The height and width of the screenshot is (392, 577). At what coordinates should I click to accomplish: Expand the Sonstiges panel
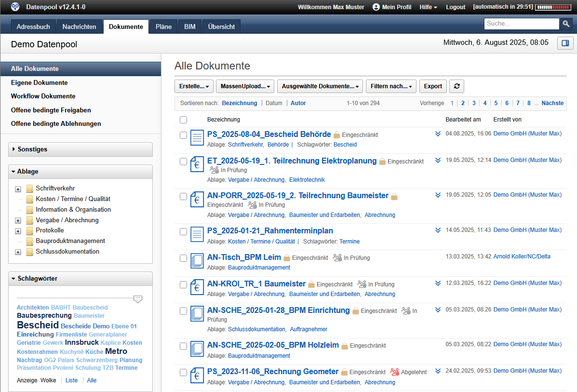point(81,149)
